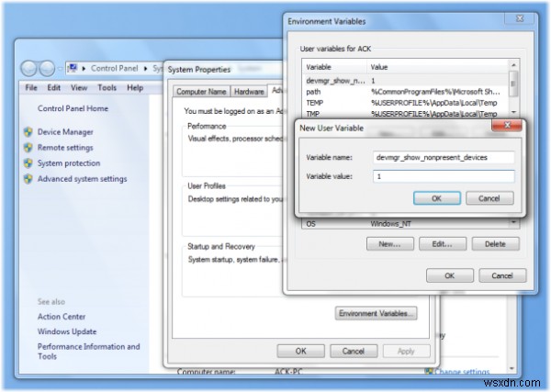Viewport: 551px width, 392px height.
Task: Click the shield icon beside System protection
Action: pyautogui.click(x=28, y=163)
